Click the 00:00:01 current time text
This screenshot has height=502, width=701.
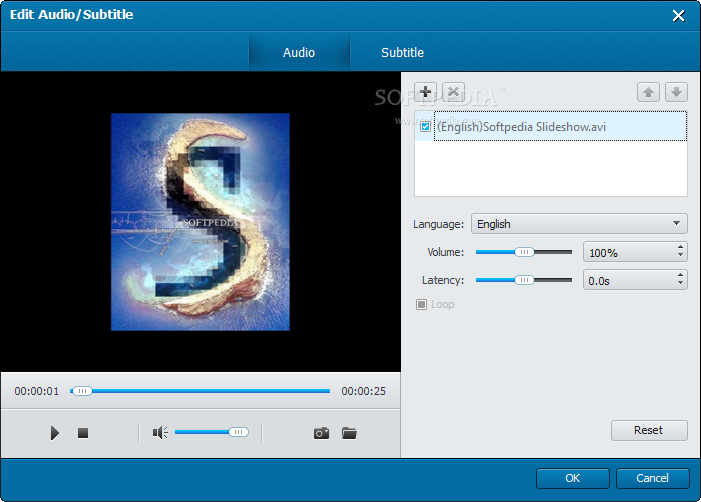[x=37, y=392]
